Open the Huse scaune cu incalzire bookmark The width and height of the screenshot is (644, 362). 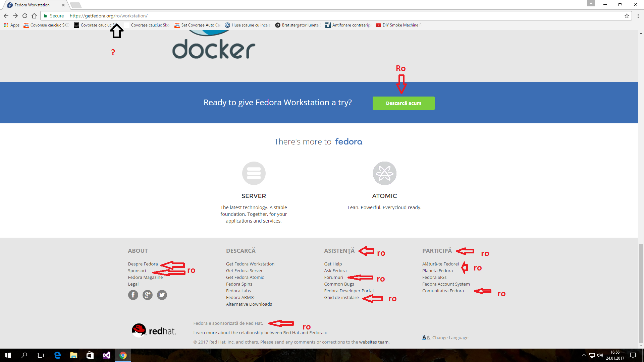(248, 25)
